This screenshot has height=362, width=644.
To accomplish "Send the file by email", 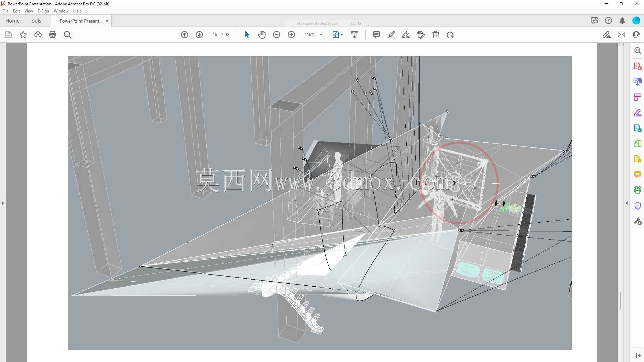I will [x=621, y=35].
